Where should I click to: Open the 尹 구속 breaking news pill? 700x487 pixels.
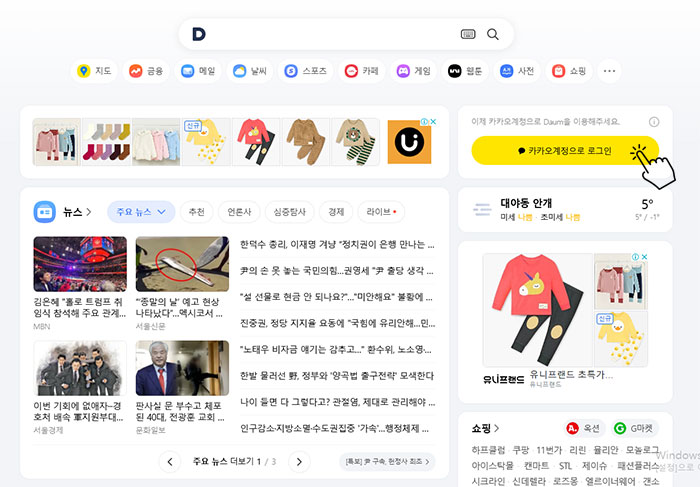coord(387,461)
